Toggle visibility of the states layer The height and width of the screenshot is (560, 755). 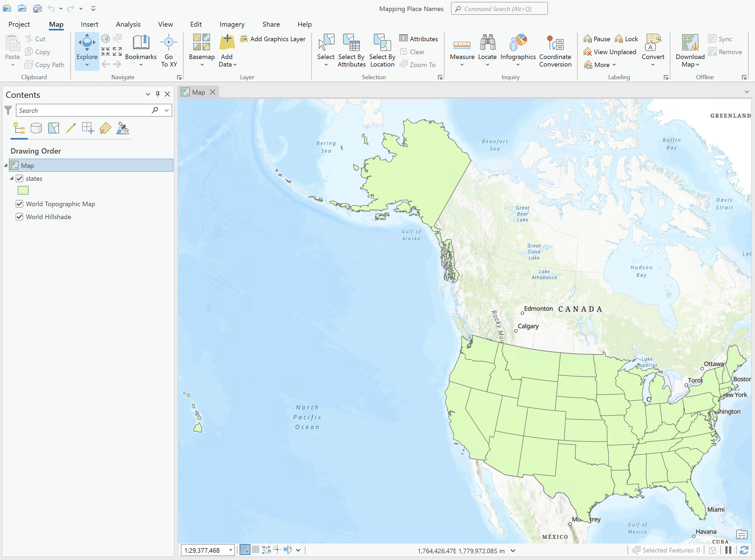coord(20,178)
